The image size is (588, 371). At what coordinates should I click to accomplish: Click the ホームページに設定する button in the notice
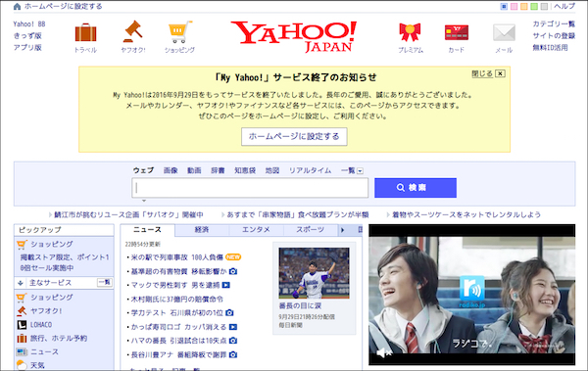pyautogui.click(x=294, y=136)
